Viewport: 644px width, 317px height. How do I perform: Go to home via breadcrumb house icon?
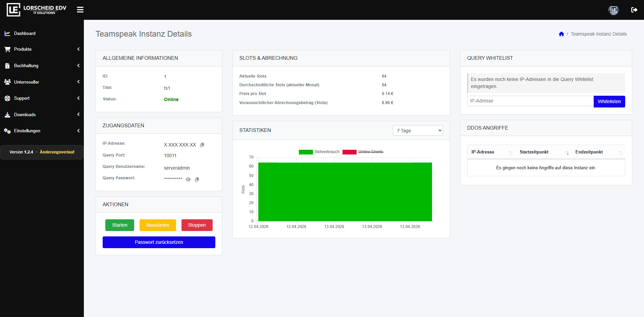(x=561, y=34)
